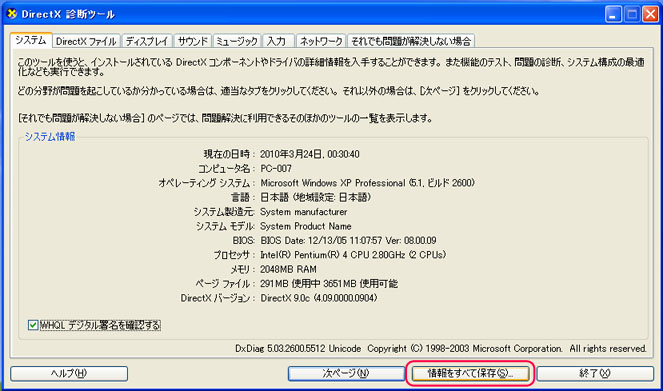The height and width of the screenshot is (391, 663).
Task: Click the システム モデル label
Action: pos(225,226)
